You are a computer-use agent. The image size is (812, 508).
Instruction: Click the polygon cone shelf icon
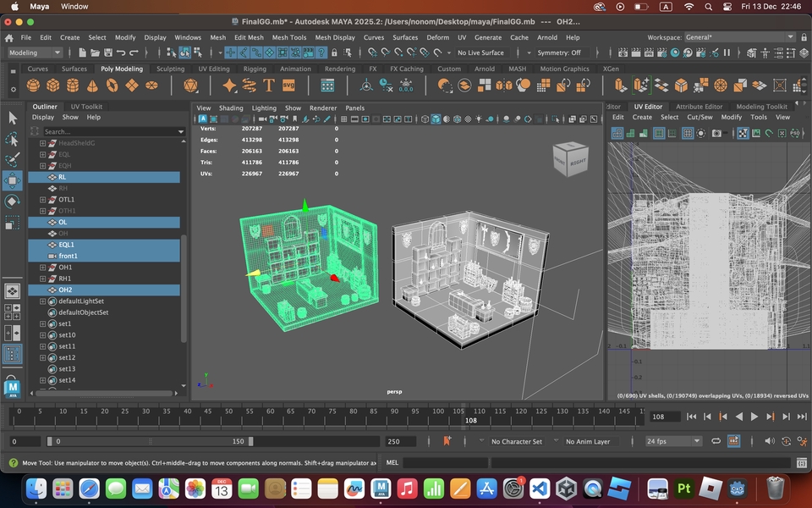click(92, 86)
